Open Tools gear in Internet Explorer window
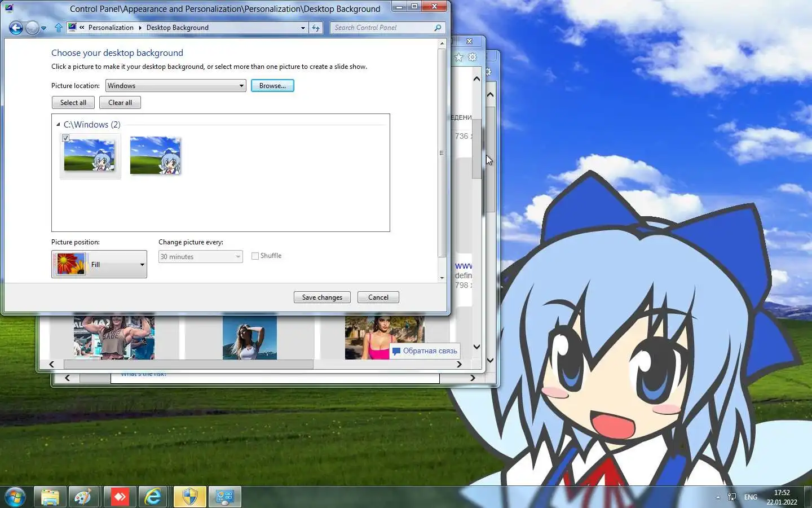812x508 pixels. (473, 57)
